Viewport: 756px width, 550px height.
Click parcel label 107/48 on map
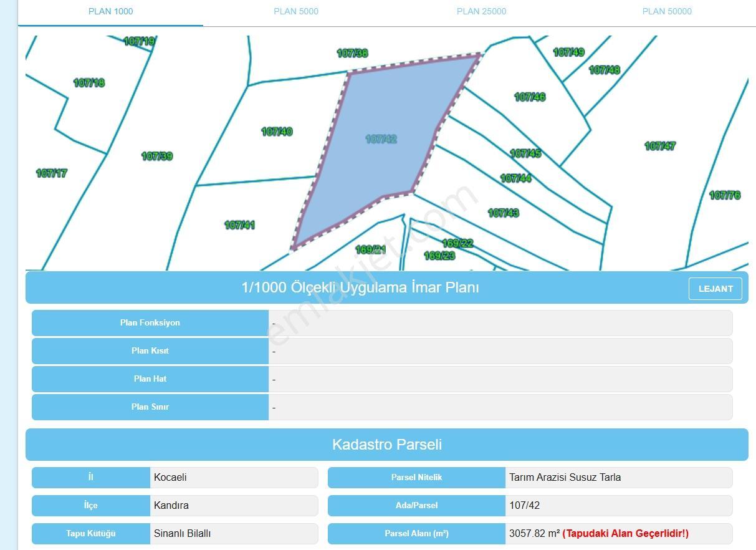[x=605, y=70]
